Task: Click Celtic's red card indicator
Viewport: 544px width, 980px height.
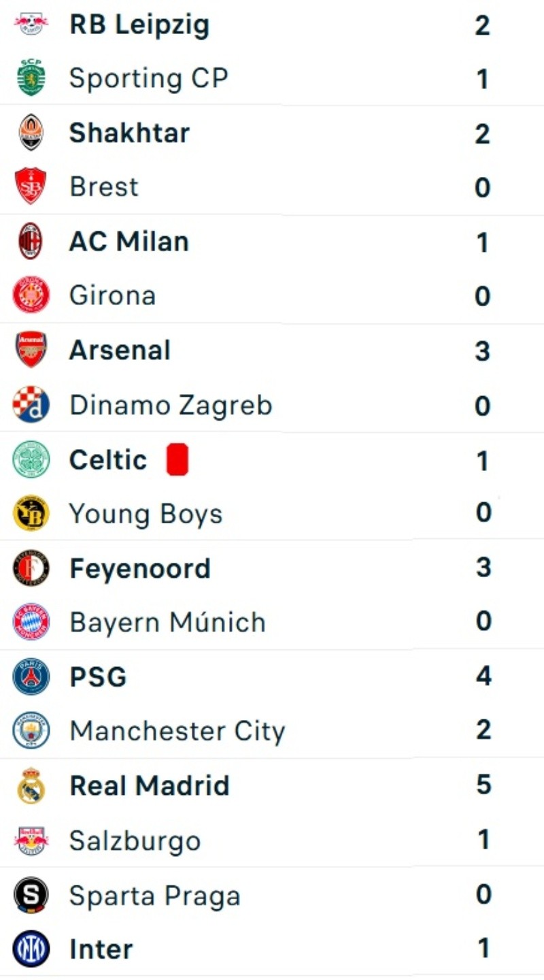Action: (177, 459)
